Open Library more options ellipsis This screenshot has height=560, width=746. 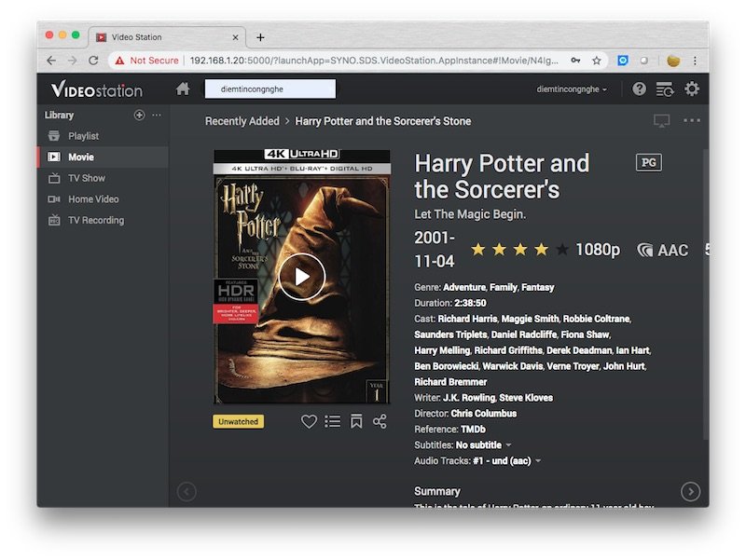tap(157, 115)
